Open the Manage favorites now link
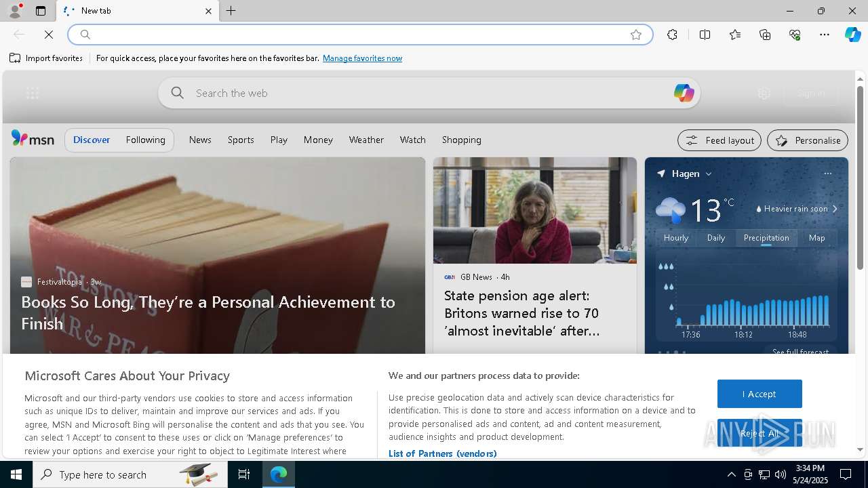 (362, 58)
